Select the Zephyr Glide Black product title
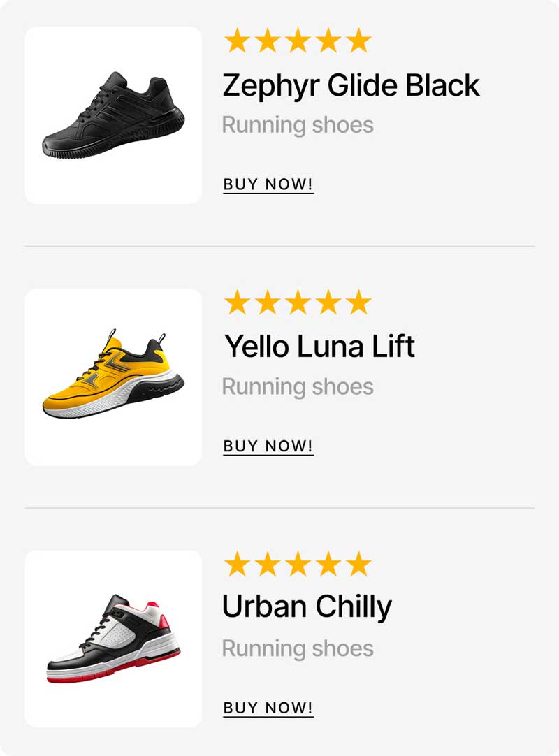 351,86
